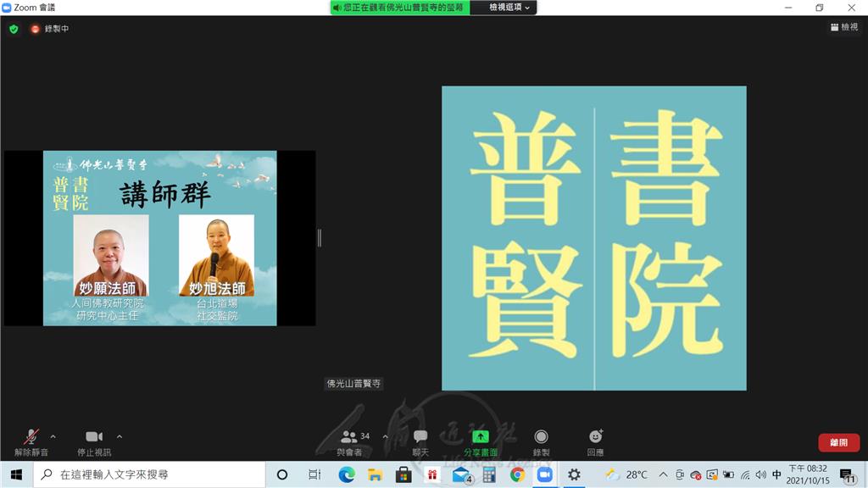Click the volume speaker tray icon
Screen dimensions: 868x488
(761, 474)
